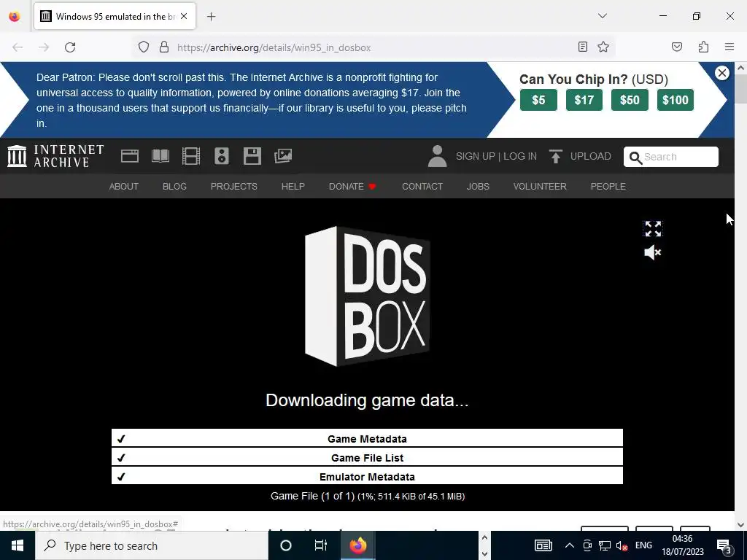Click the UPLOAD link
The height and width of the screenshot is (560, 747).
pos(591,157)
